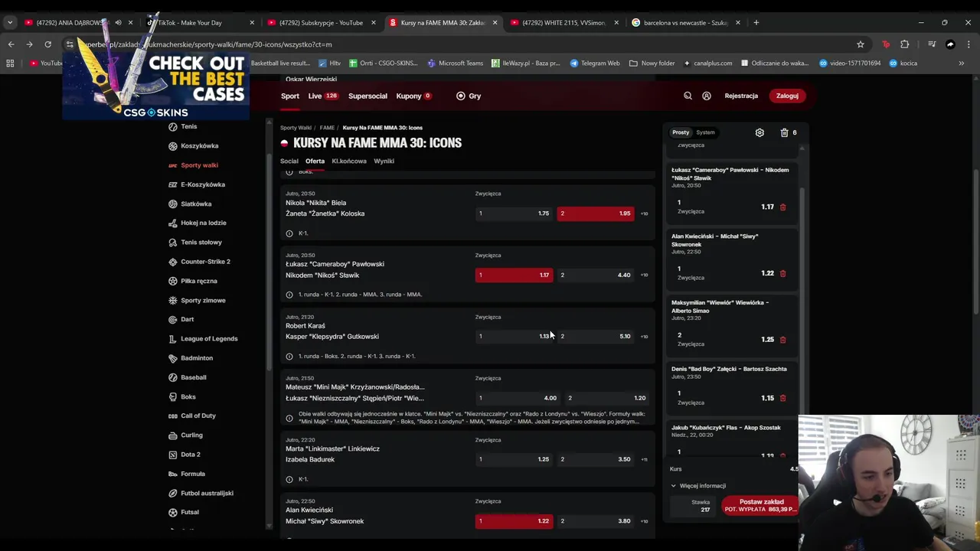Show info icon for Biela–Koloska K-1 rules
Viewport: 980px width, 551px height.
(x=289, y=233)
